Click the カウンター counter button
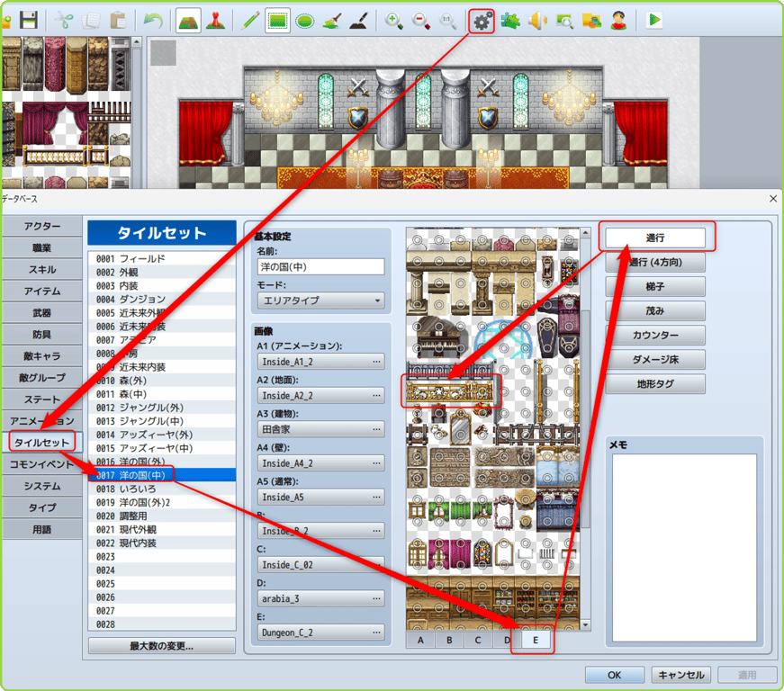Viewport: 784px width, 691px height. point(655,335)
